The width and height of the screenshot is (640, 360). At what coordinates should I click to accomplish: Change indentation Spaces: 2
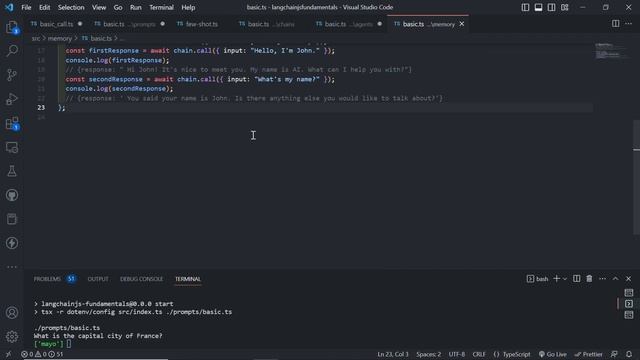pos(429,354)
